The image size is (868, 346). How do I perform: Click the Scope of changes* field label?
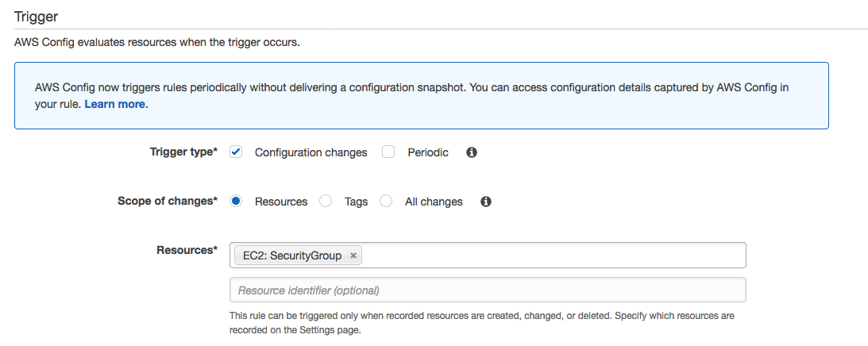point(168,201)
